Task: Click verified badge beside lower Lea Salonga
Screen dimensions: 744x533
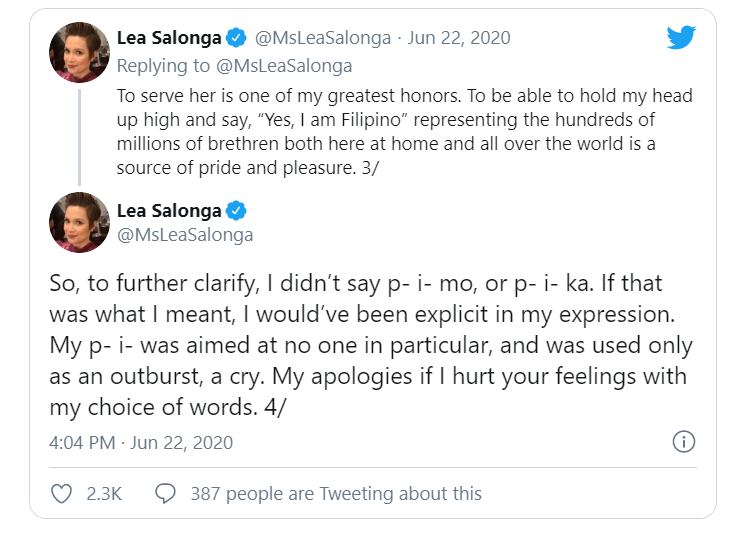Action: coord(236,211)
